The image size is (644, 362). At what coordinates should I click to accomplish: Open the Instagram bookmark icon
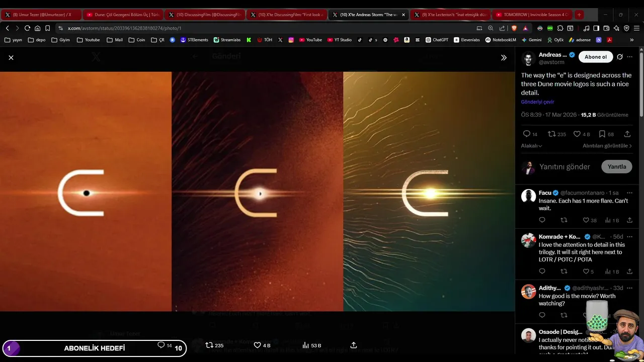pyautogui.click(x=291, y=40)
